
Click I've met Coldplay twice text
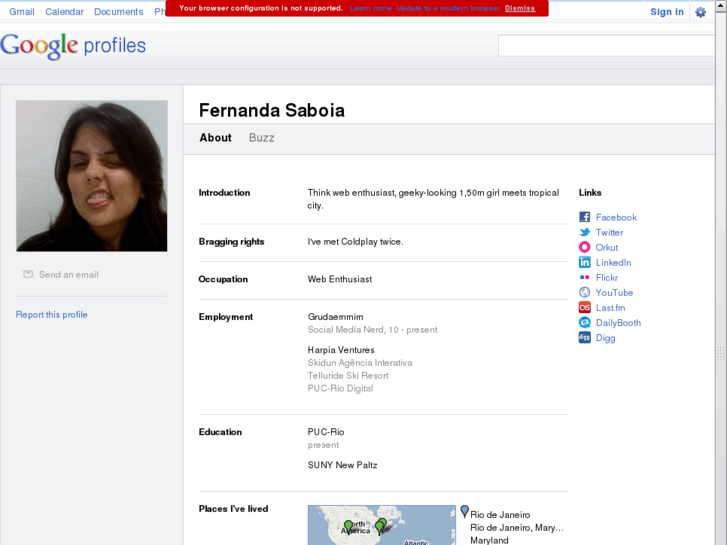click(355, 242)
